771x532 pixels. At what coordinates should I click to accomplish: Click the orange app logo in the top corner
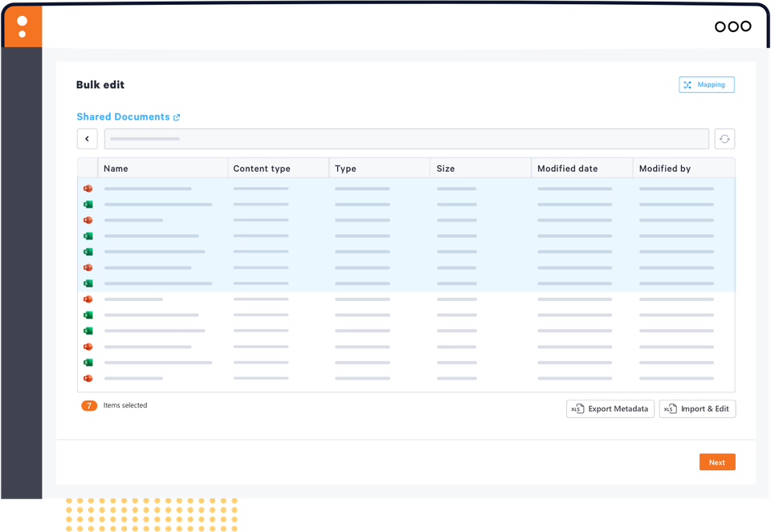(x=22, y=26)
